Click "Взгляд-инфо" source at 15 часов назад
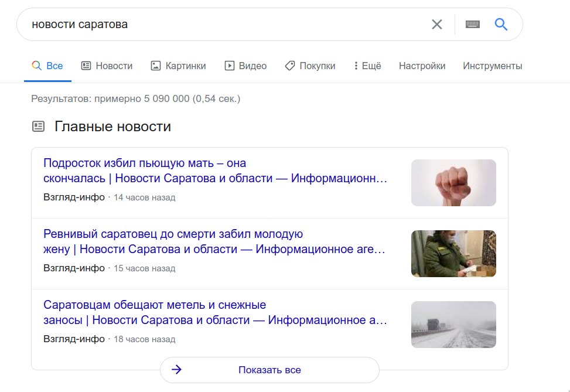This screenshot has width=570, height=392. click(74, 268)
